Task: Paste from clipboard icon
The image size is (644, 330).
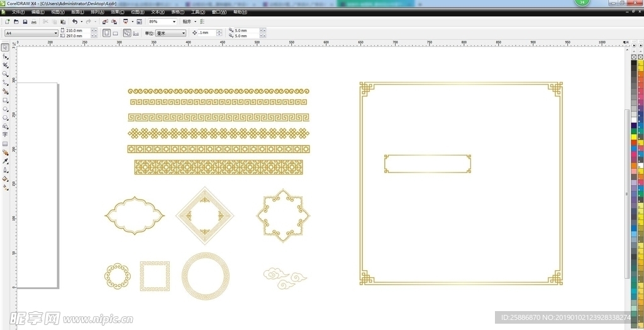Action: coord(63,21)
